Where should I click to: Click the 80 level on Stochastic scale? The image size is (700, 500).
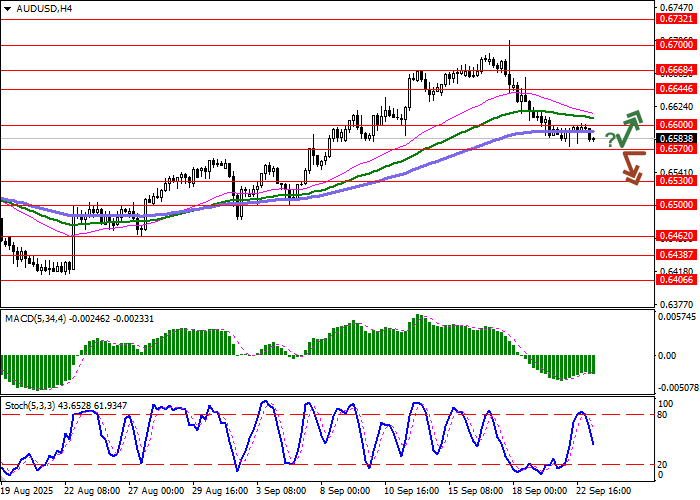(x=662, y=415)
